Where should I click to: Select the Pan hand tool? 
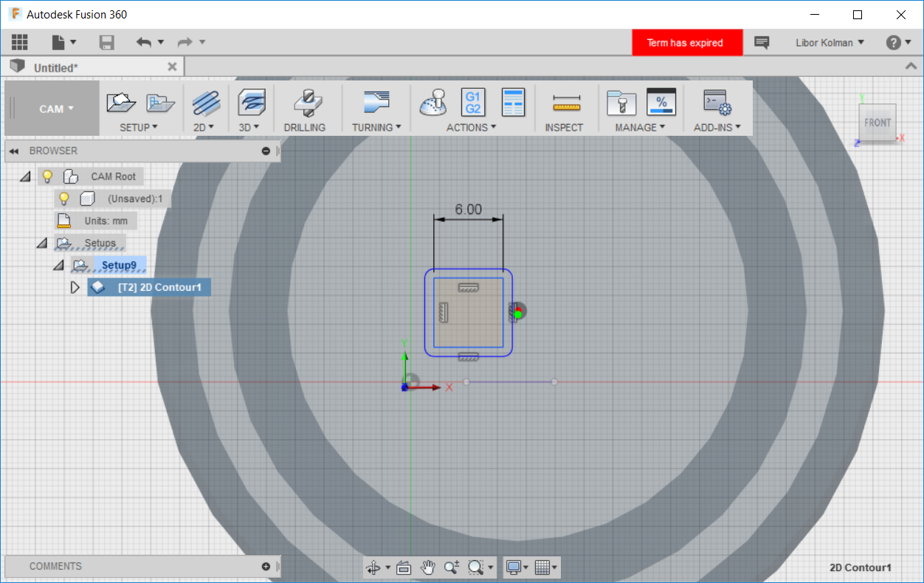(x=427, y=567)
